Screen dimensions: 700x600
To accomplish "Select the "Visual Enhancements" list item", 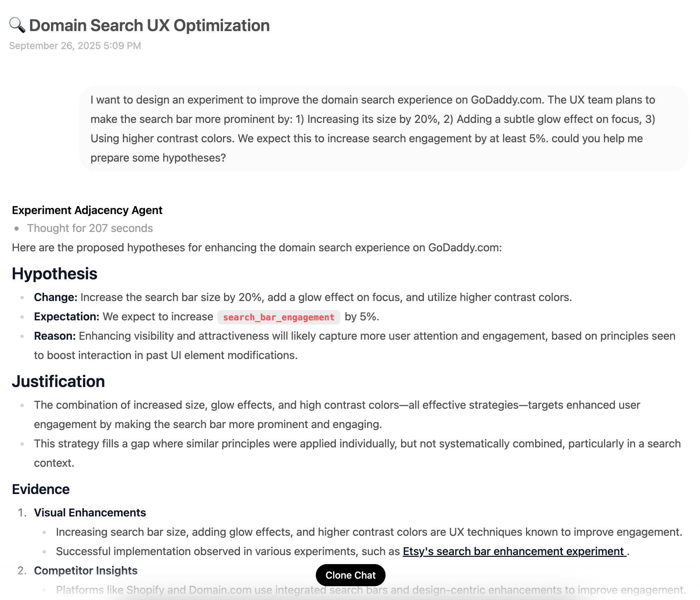I will [x=90, y=513].
